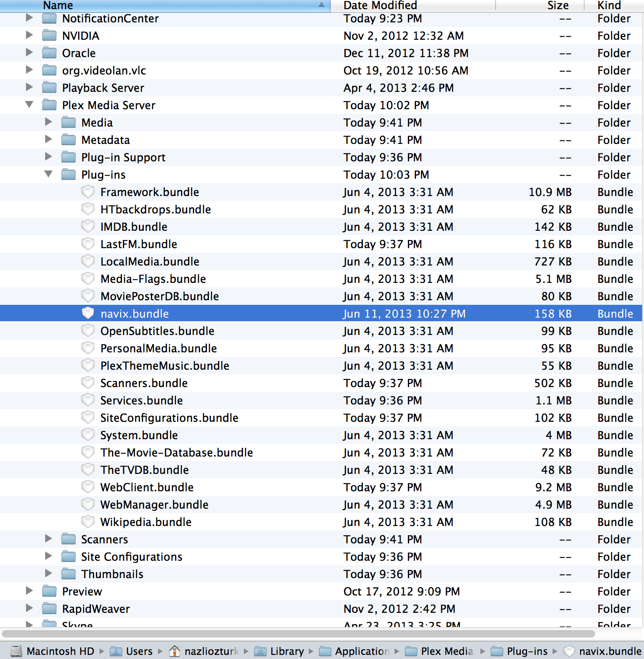This screenshot has height=659, width=644.
Task: Click the horizontal scrollbar at the bottom
Action: [x=298, y=634]
